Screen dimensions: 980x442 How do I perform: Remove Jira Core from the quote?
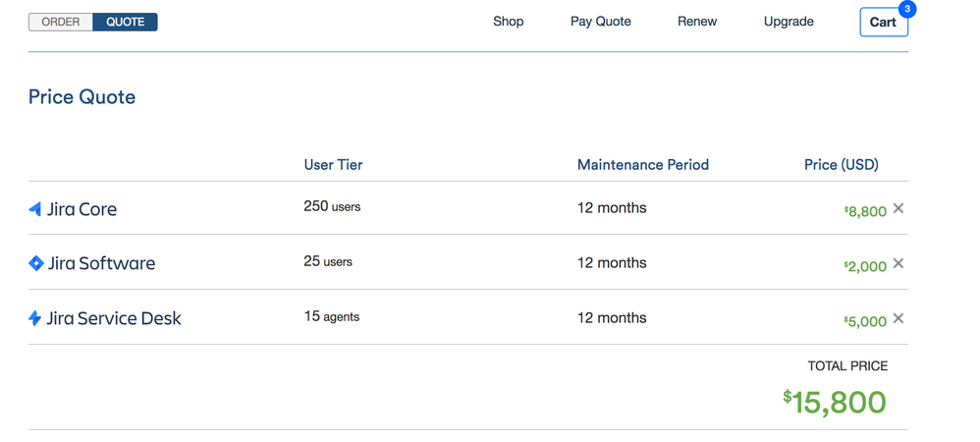(898, 208)
